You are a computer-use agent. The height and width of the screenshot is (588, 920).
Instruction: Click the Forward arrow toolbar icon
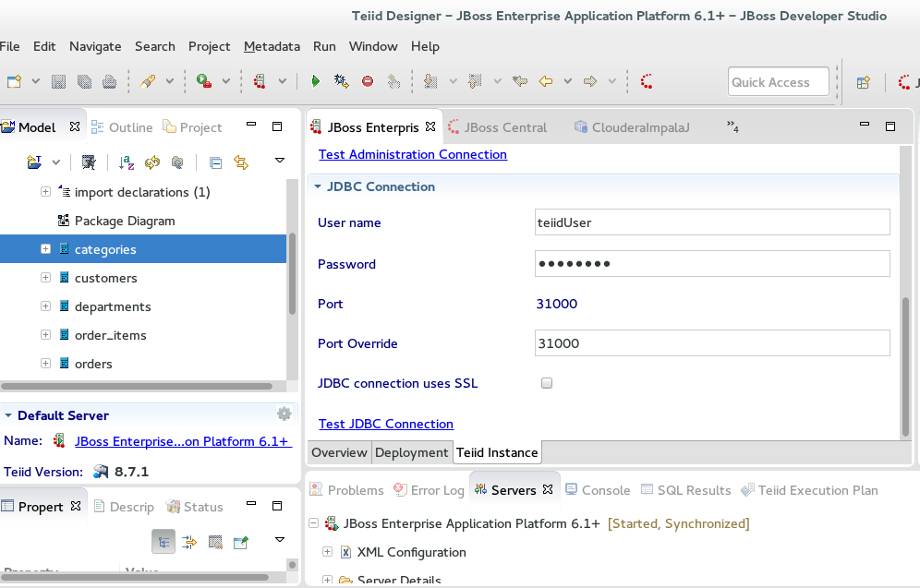pyautogui.click(x=589, y=81)
